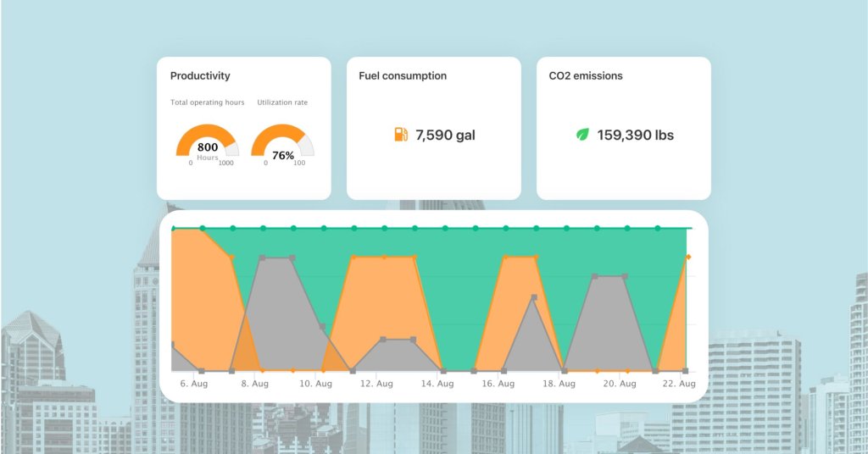Click the 7,590 gal fuel value
The image size is (868, 454).
pyautogui.click(x=445, y=135)
